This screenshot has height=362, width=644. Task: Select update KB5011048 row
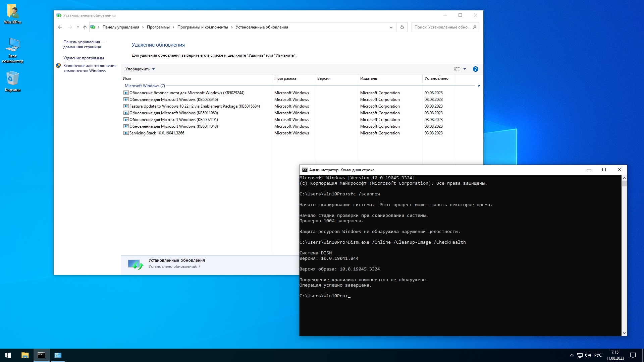click(289, 126)
